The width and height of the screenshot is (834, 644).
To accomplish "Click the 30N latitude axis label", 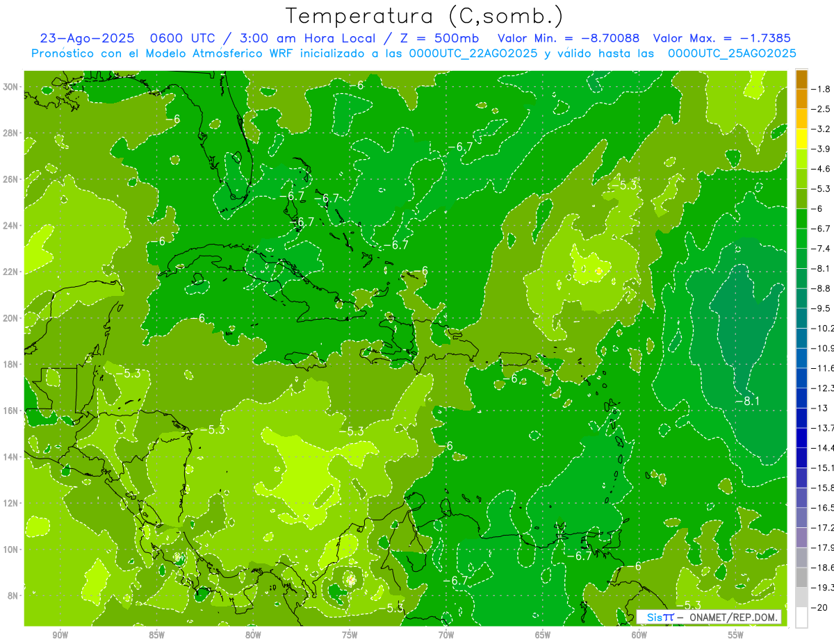I will (x=12, y=87).
